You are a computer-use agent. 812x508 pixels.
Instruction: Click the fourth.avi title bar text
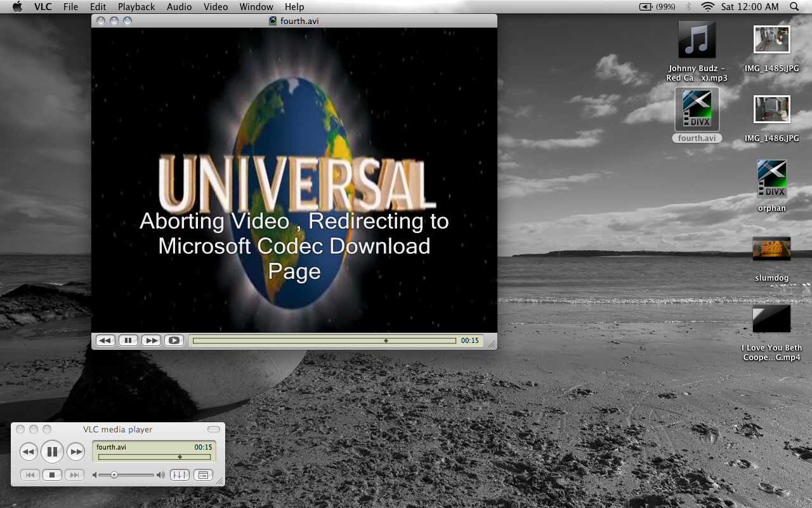tap(299, 21)
